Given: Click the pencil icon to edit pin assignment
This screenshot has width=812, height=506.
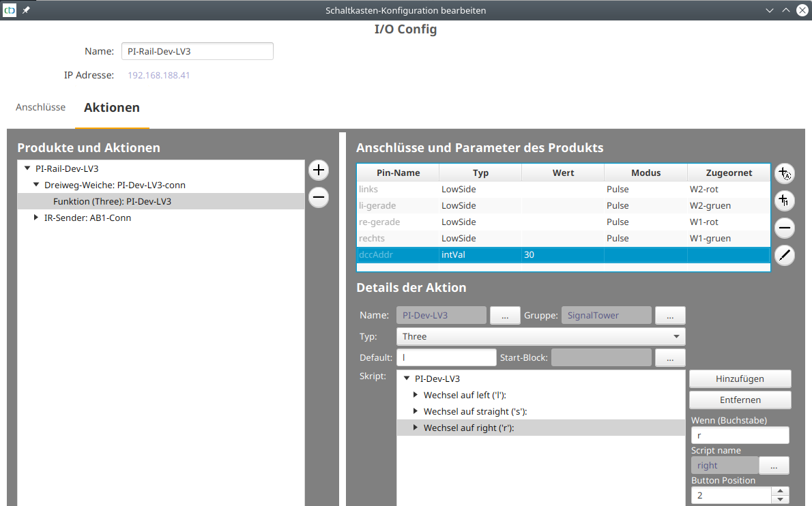Looking at the screenshot, I should [784, 255].
